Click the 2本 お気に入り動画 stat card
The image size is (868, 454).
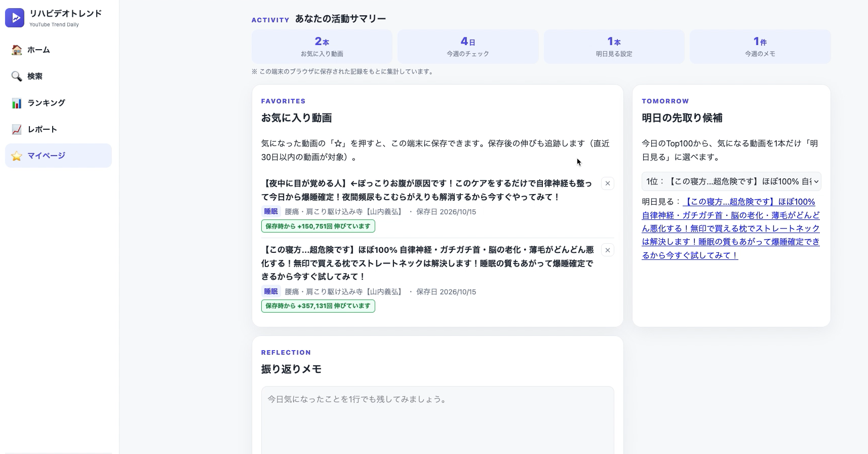coord(322,47)
